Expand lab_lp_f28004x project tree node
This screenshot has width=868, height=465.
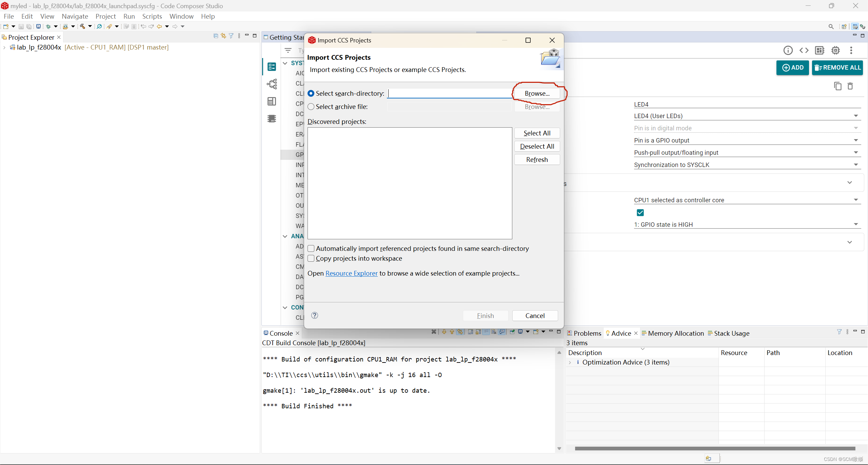4,48
